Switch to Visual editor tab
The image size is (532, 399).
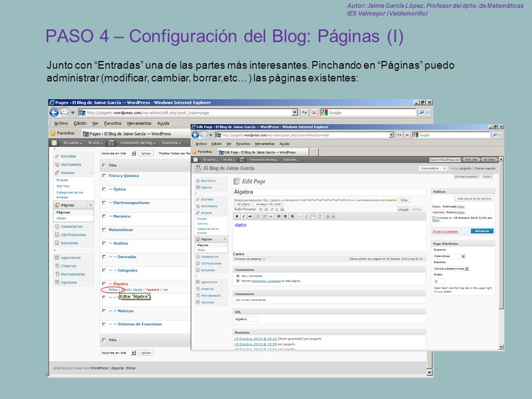403,209
